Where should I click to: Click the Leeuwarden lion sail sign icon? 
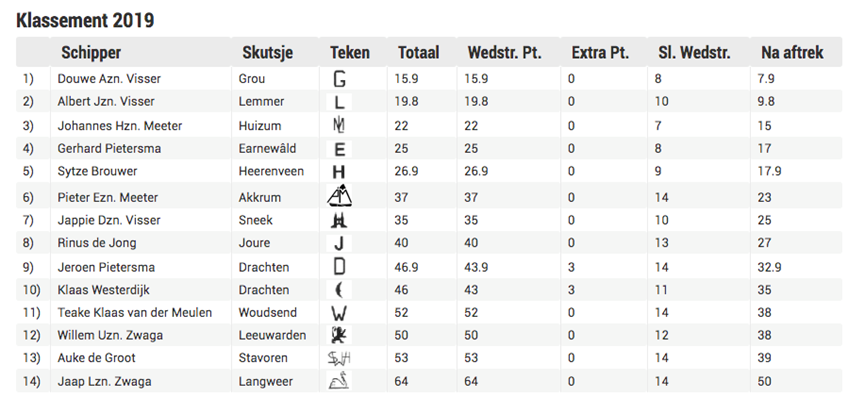339,335
